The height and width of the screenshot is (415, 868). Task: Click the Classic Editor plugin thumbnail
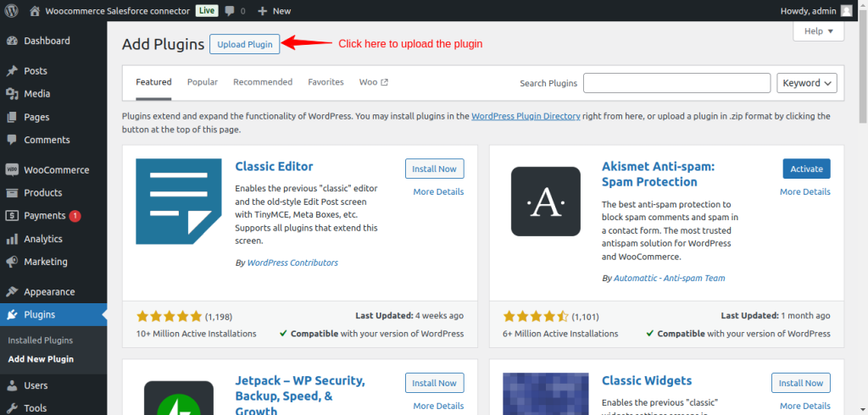click(x=179, y=202)
